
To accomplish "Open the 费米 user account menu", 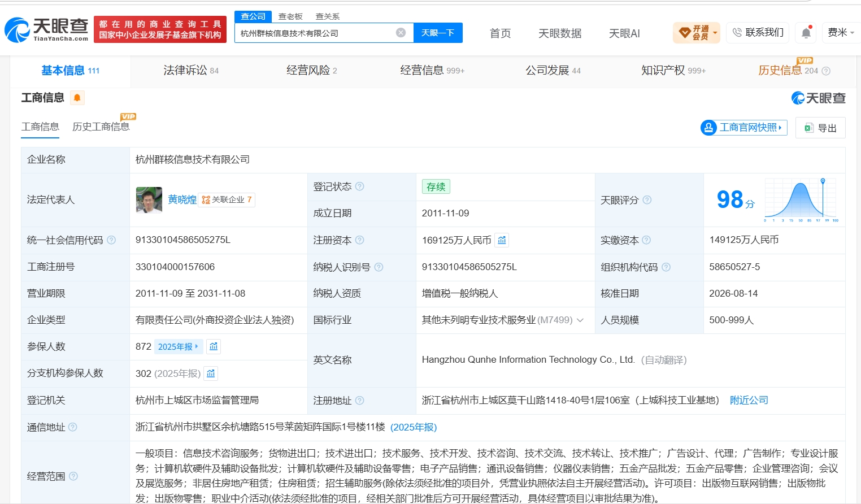I will coord(841,33).
